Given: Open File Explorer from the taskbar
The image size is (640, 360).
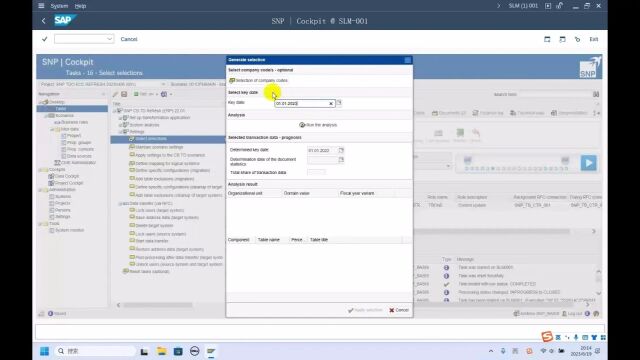Looking at the screenshot, I should [162, 351].
